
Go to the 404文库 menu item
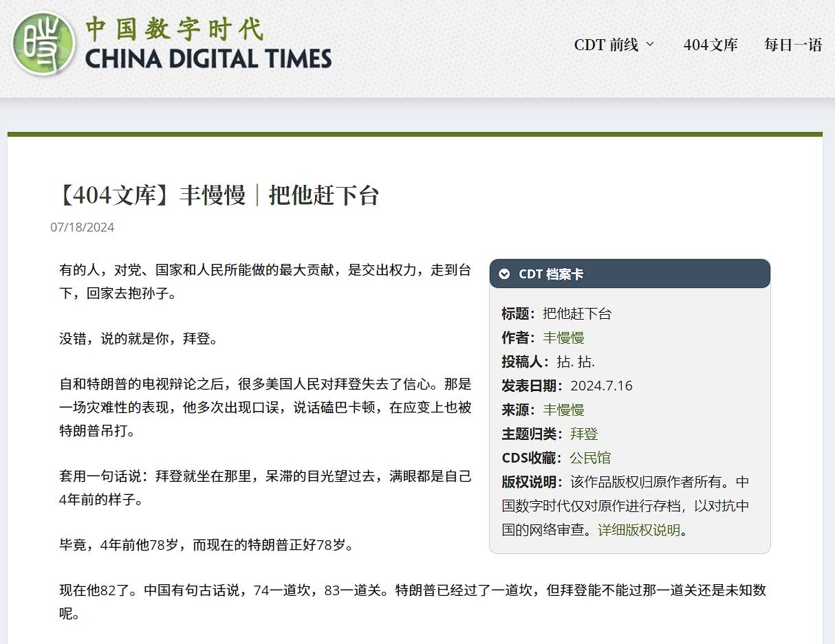711,45
